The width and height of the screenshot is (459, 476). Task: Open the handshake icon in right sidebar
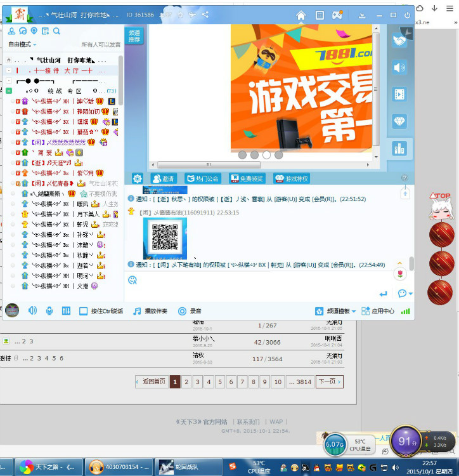[399, 41]
